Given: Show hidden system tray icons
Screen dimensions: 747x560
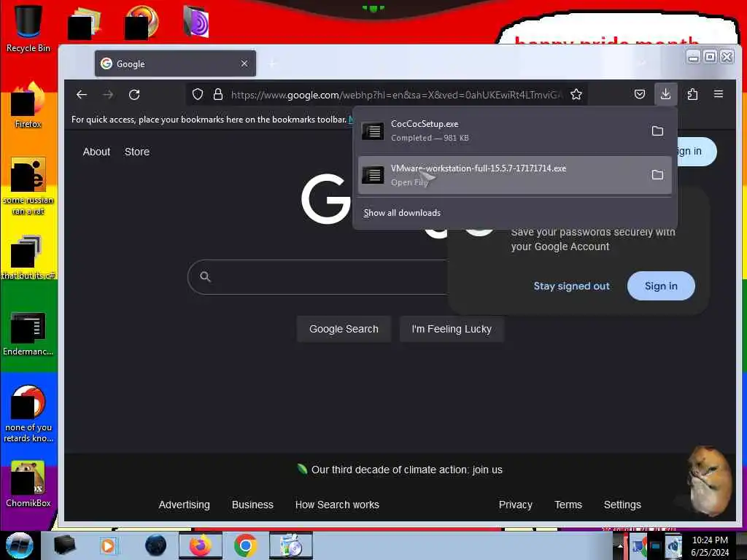Looking at the screenshot, I should click(620, 545).
